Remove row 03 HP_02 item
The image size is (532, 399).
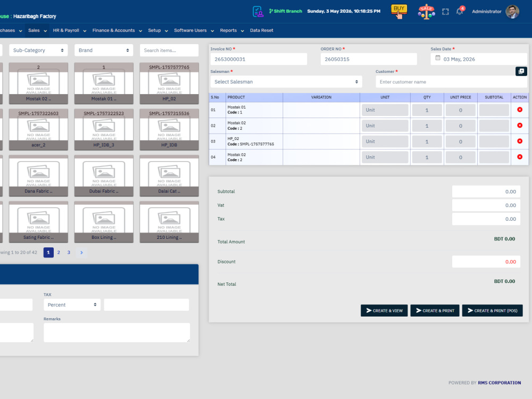click(519, 141)
